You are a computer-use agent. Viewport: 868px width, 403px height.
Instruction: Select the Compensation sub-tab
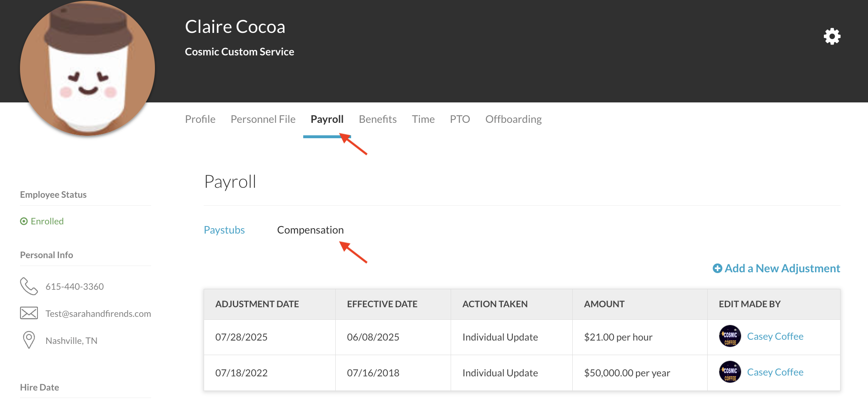(310, 230)
